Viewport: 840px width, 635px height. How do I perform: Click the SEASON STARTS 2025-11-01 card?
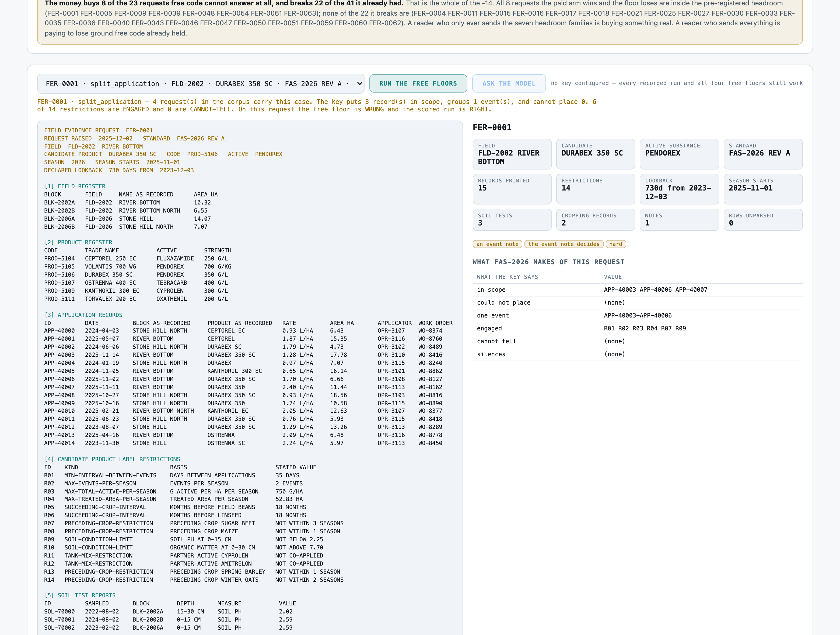[x=763, y=189]
